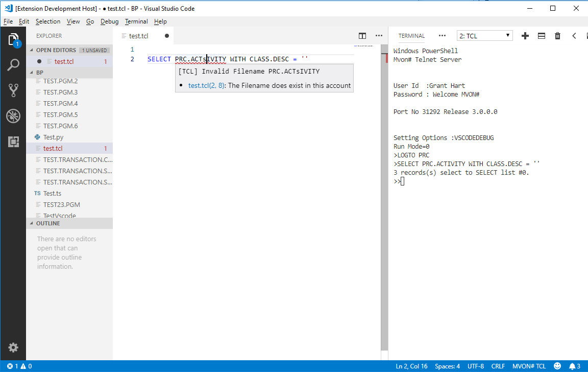Image resolution: width=588 pixels, height=372 pixels.
Task: Open the Selection menu
Action: (x=48, y=21)
